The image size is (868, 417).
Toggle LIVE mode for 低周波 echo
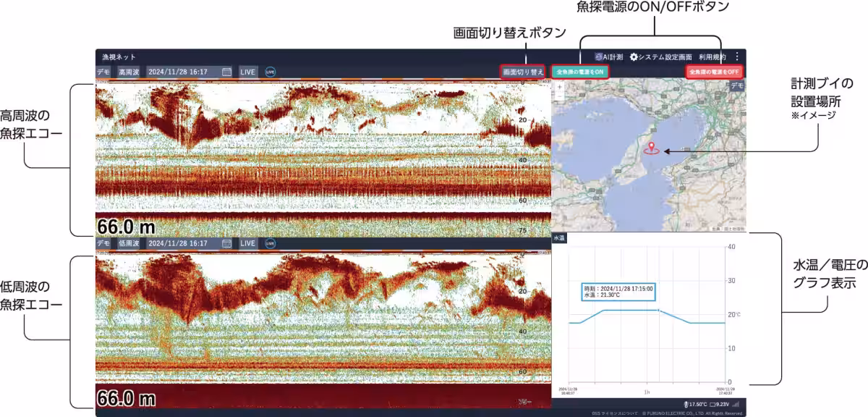[248, 243]
